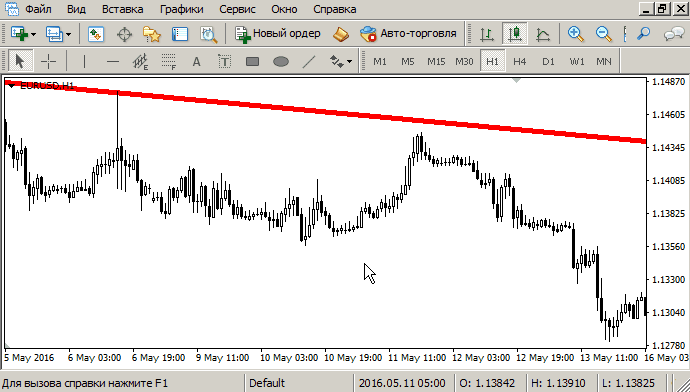Zoom in on the chart
This screenshot has width=690, height=392.
point(575,34)
